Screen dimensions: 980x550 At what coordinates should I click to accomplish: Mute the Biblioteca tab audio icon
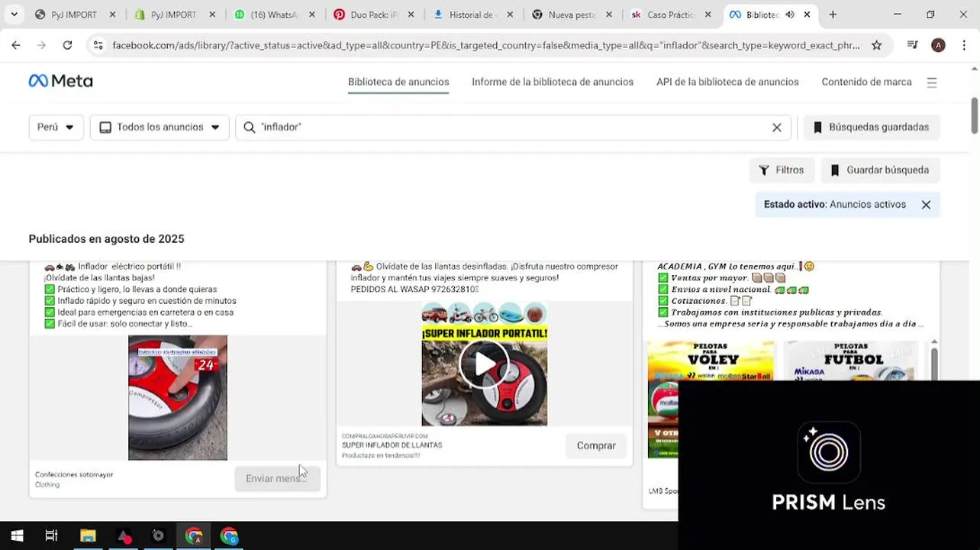tap(790, 15)
